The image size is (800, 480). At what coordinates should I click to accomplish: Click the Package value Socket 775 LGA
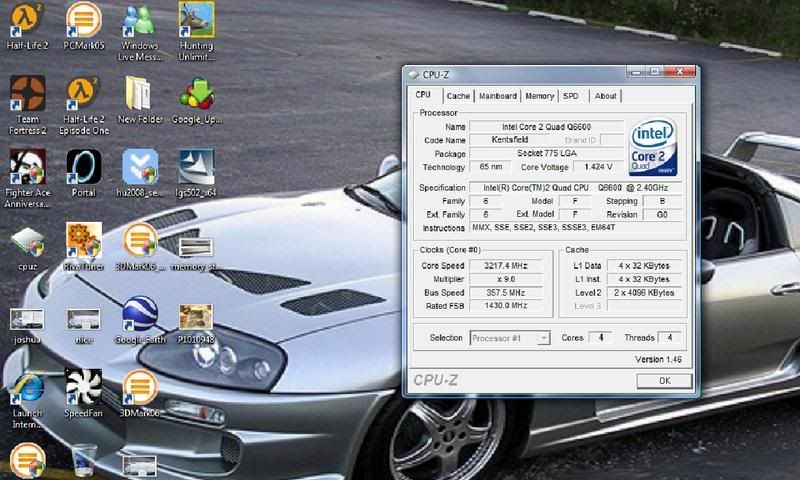546,153
